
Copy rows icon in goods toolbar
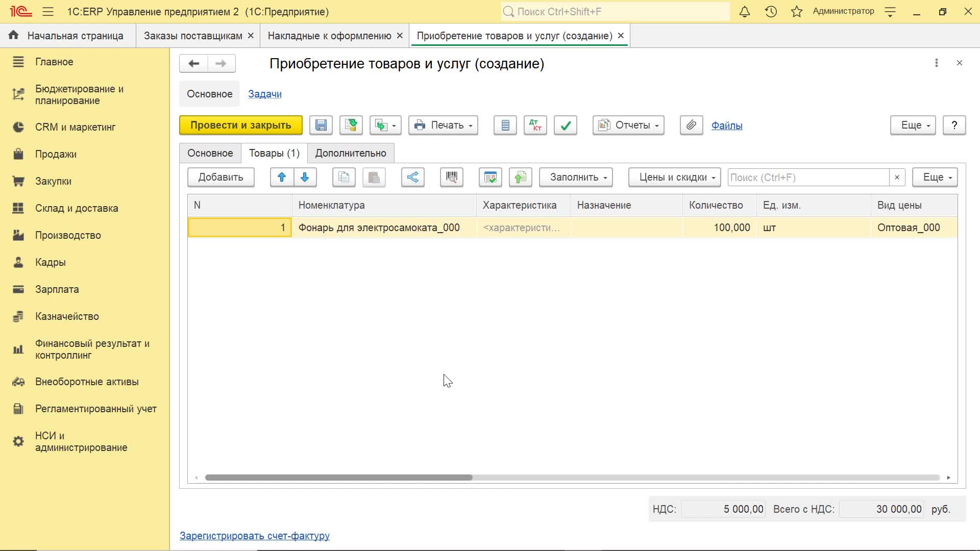(344, 177)
